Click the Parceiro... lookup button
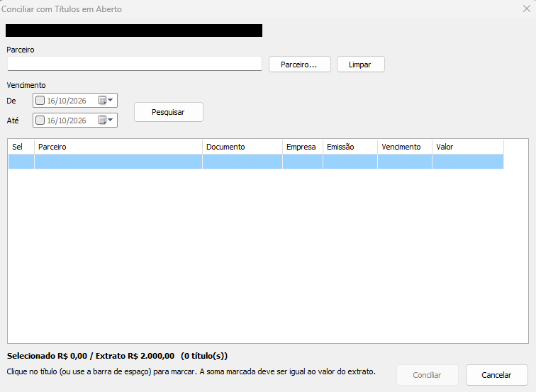 click(x=299, y=65)
